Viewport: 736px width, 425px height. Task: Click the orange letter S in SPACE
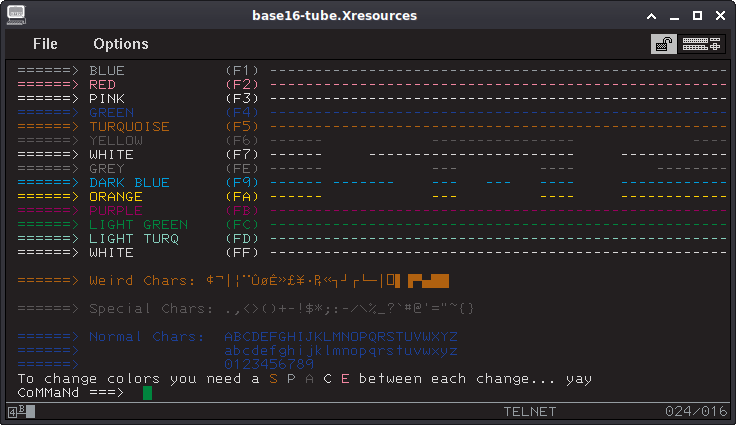(273, 379)
